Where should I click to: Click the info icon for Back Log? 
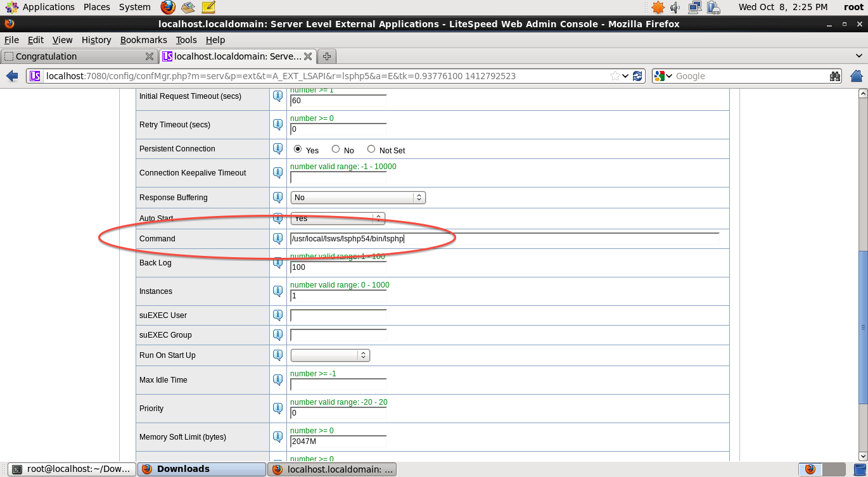[x=278, y=263]
